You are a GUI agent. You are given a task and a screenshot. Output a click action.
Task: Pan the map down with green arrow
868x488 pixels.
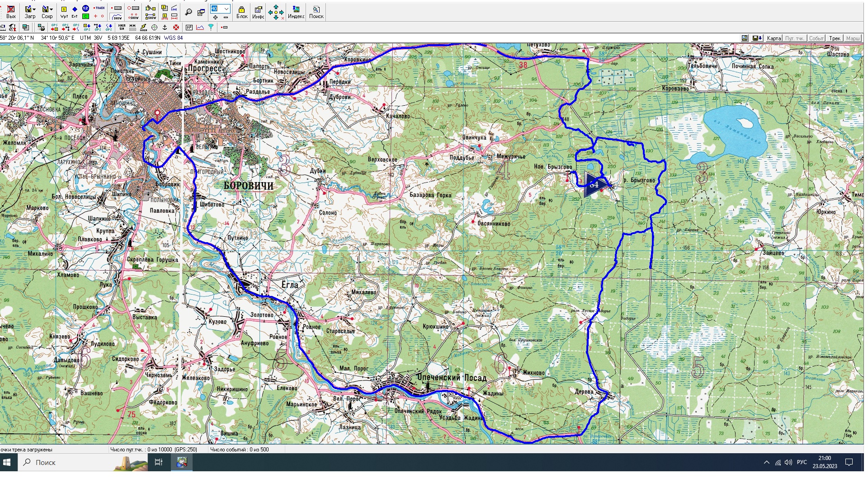pyautogui.click(x=276, y=18)
